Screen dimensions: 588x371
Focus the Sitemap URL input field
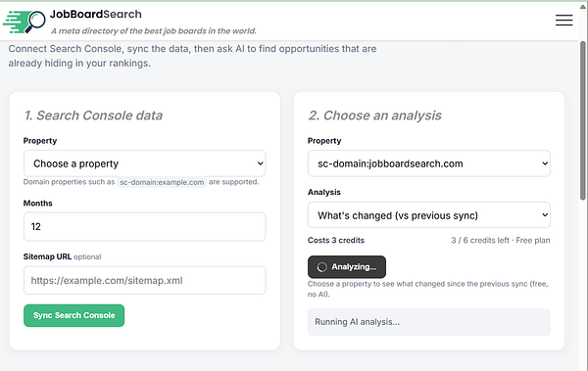coord(144,280)
